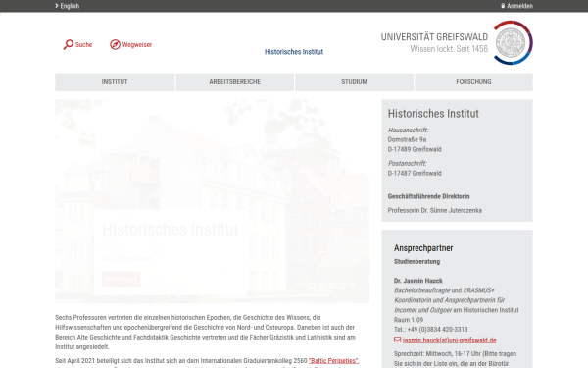This screenshot has width=588, height=368.
Task: Click the Hausanschrift label
Action: pyautogui.click(x=408, y=130)
